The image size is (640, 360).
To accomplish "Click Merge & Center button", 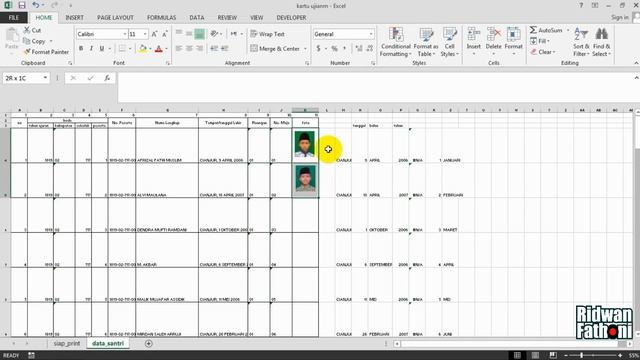I will click(x=276, y=49).
